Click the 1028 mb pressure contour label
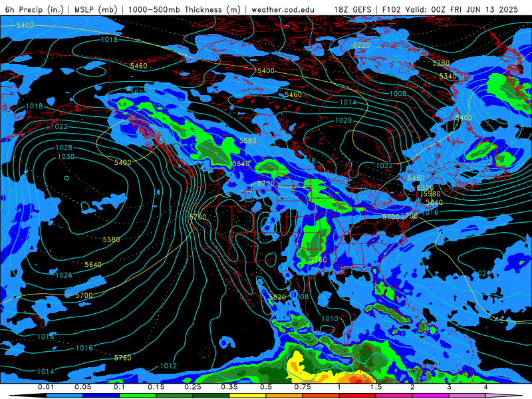The image size is (532, 399). pos(64,148)
